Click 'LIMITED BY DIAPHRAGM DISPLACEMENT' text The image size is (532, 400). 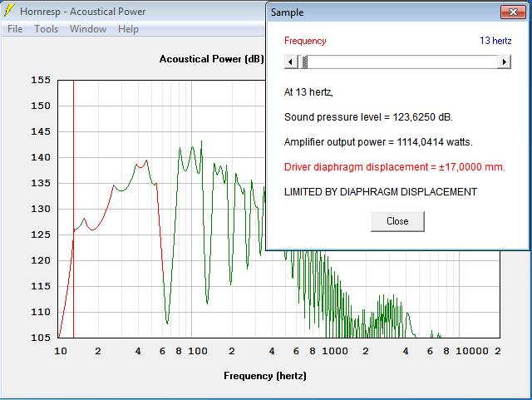point(381,192)
